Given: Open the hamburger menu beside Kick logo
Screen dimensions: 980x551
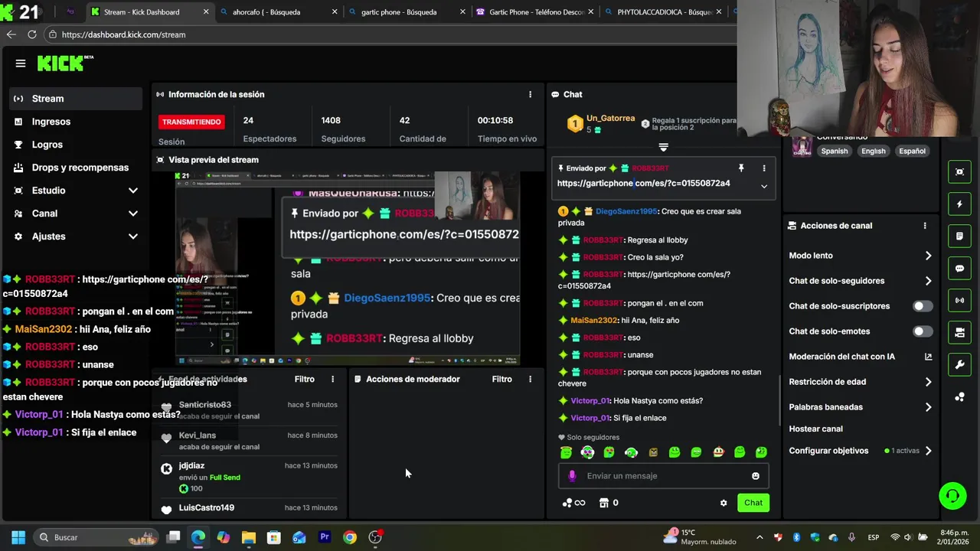Looking at the screenshot, I should pyautogui.click(x=21, y=64).
